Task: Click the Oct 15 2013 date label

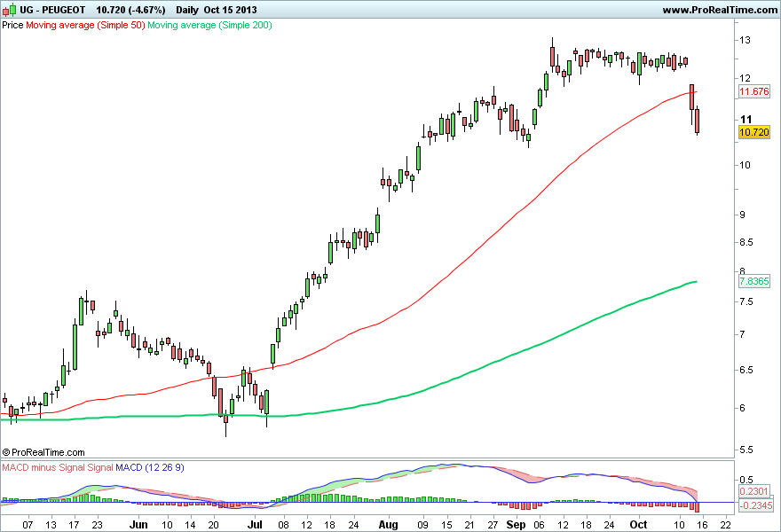Action: (x=230, y=10)
